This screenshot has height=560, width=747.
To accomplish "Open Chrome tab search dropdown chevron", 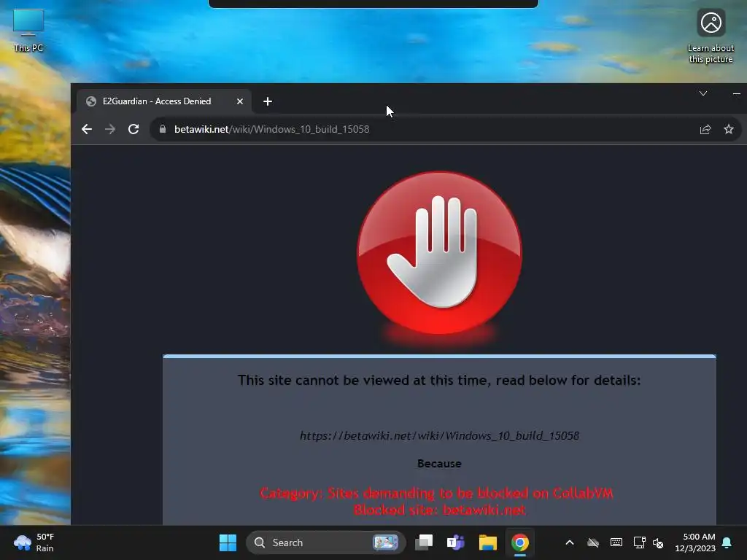I will coord(703,93).
